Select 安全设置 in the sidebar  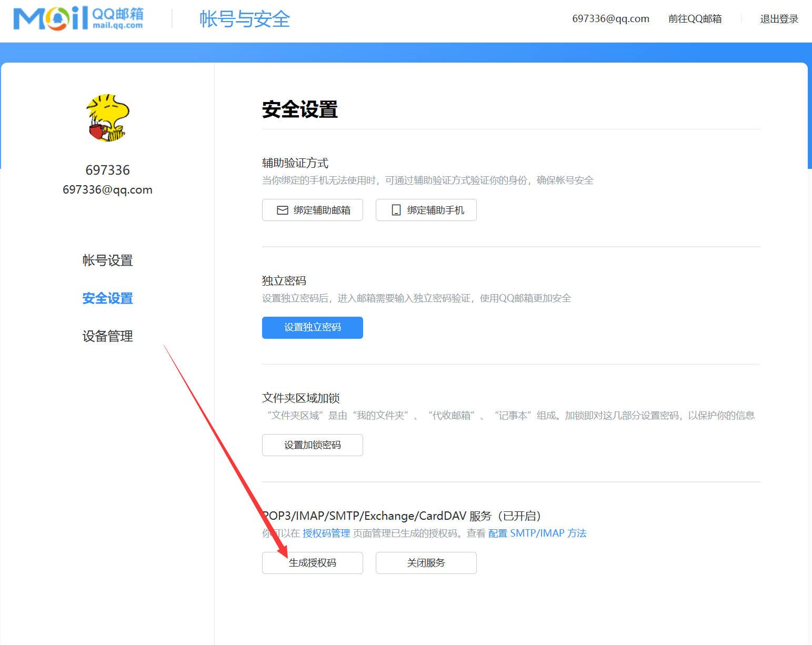pos(108,298)
